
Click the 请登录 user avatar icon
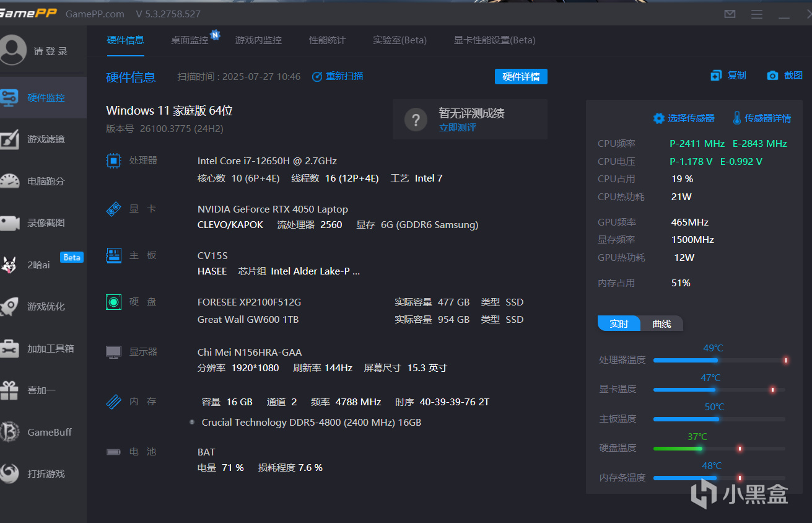tap(12, 50)
